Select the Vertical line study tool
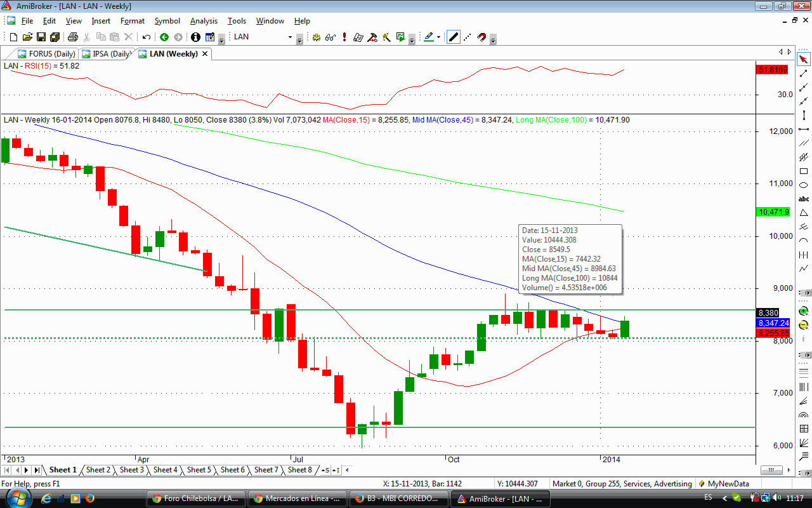Image resolution: width=812 pixels, height=508 pixels. point(804,115)
